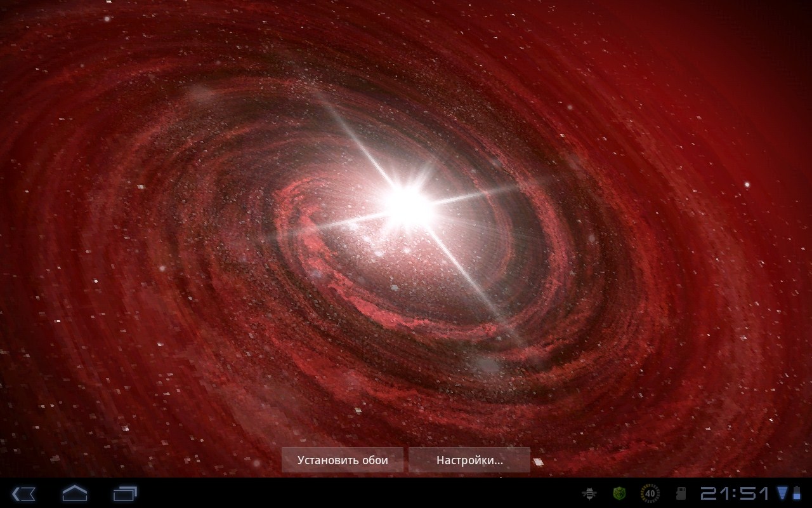Tap the Back navigation arrow
The width and height of the screenshot is (812, 508).
click(24, 493)
